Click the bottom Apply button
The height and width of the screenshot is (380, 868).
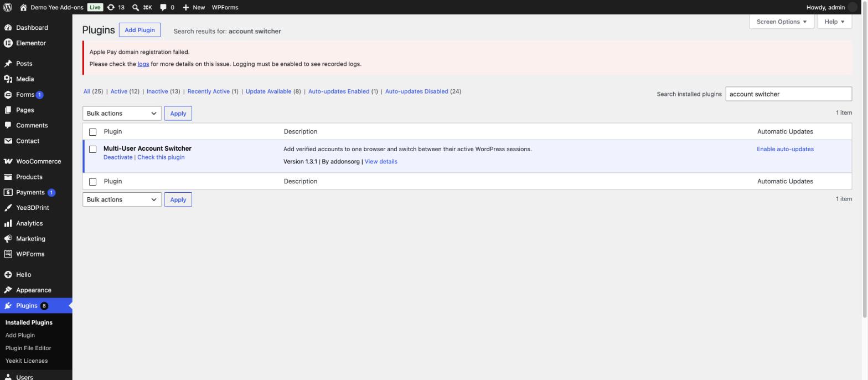point(178,199)
